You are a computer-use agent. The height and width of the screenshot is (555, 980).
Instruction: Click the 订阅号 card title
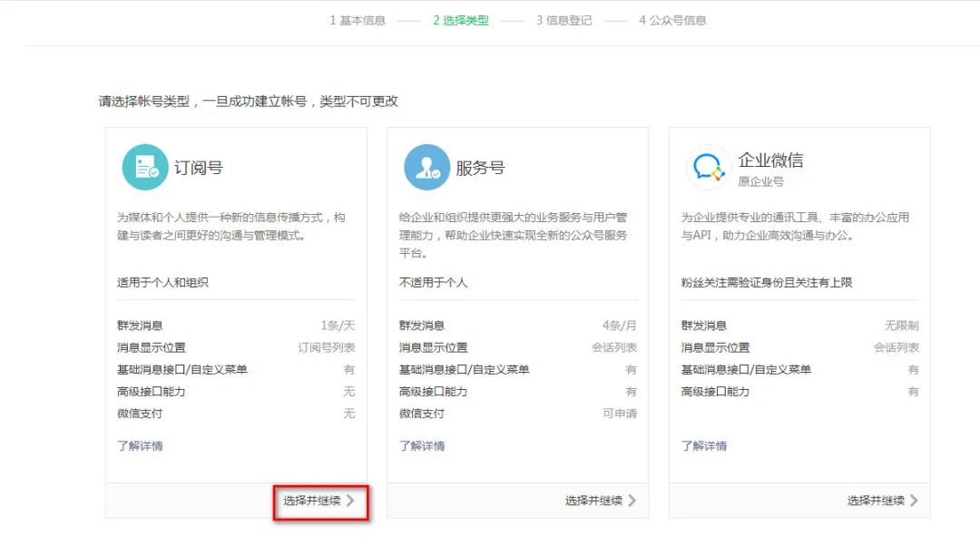pyautogui.click(x=199, y=168)
